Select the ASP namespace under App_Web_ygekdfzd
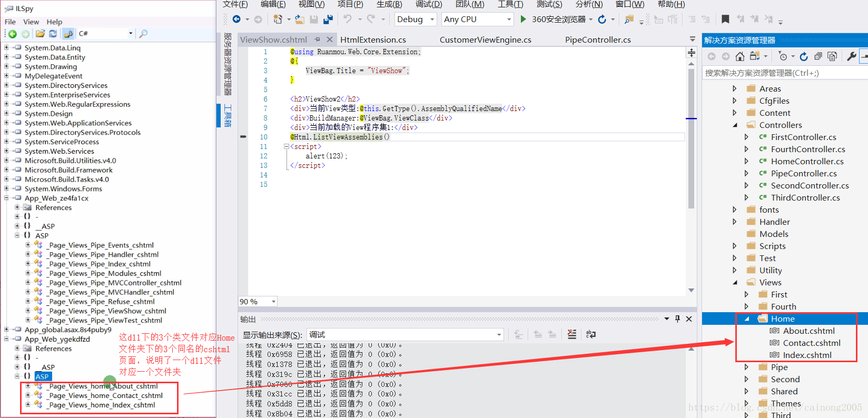Image resolution: width=868 pixels, height=418 pixels. (x=42, y=377)
